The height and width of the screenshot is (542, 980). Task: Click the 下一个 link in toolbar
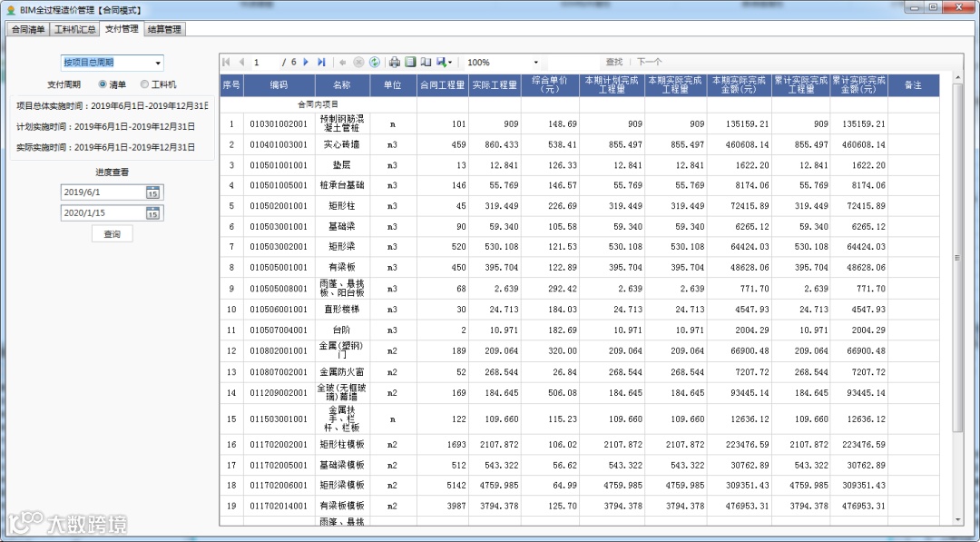tap(649, 62)
